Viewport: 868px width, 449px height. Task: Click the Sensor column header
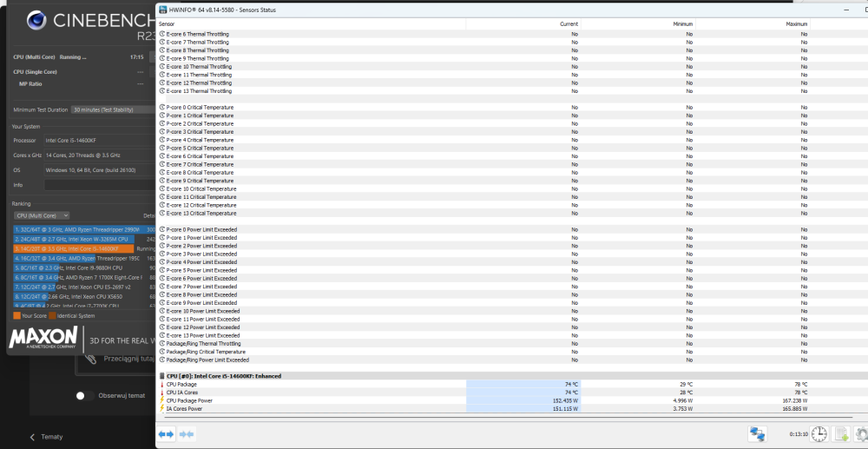pyautogui.click(x=312, y=23)
